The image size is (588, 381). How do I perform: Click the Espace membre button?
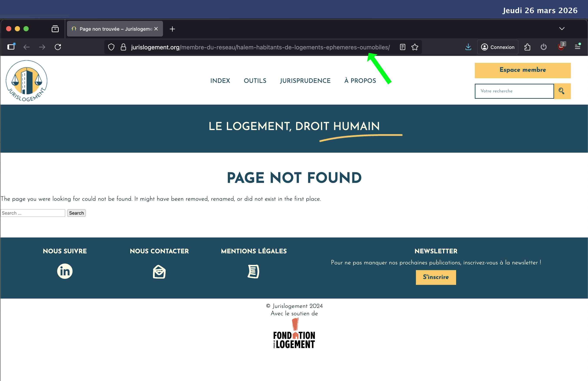pyautogui.click(x=522, y=70)
